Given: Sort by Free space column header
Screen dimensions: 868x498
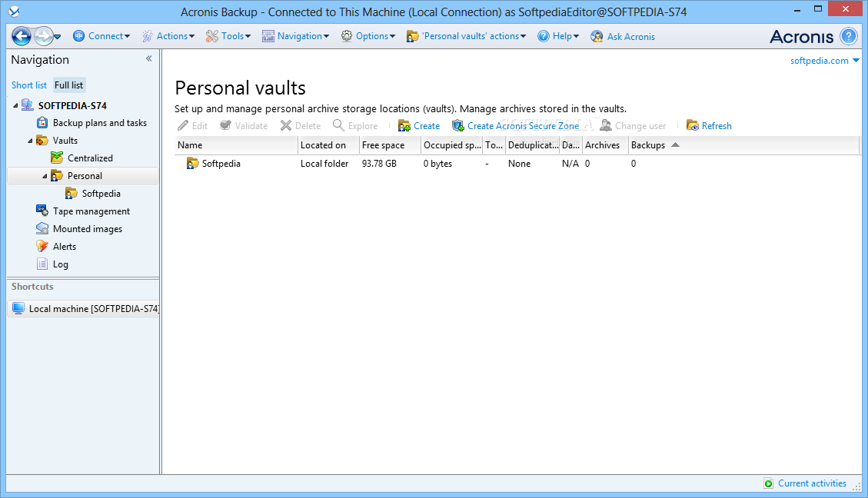Looking at the screenshot, I should pyautogui.click(x=390, y=145).
